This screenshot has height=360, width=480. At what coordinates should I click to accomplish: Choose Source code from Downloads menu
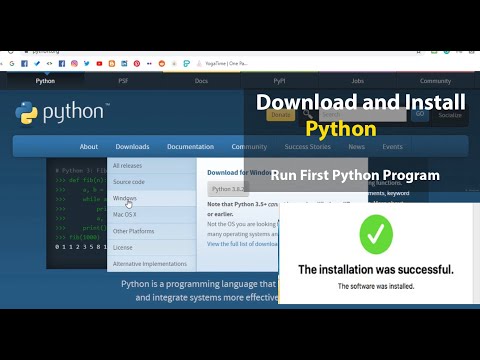(x=152, y=182)
